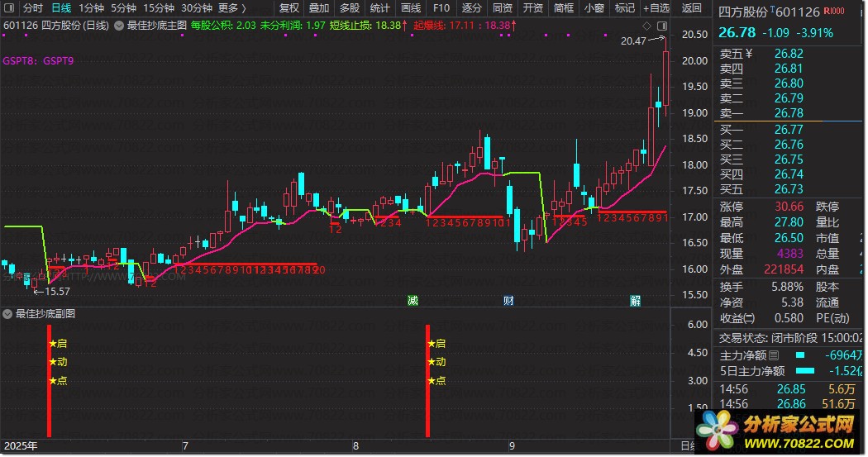Expand 更多 periods menu
The width and height of the screenshot is (868, 457).
232,7
